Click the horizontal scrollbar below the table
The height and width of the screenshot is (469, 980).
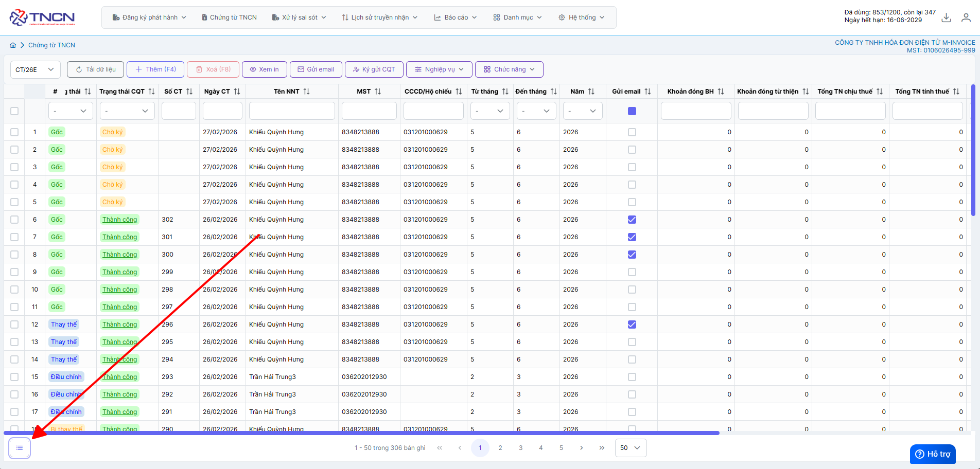[360, 433]
